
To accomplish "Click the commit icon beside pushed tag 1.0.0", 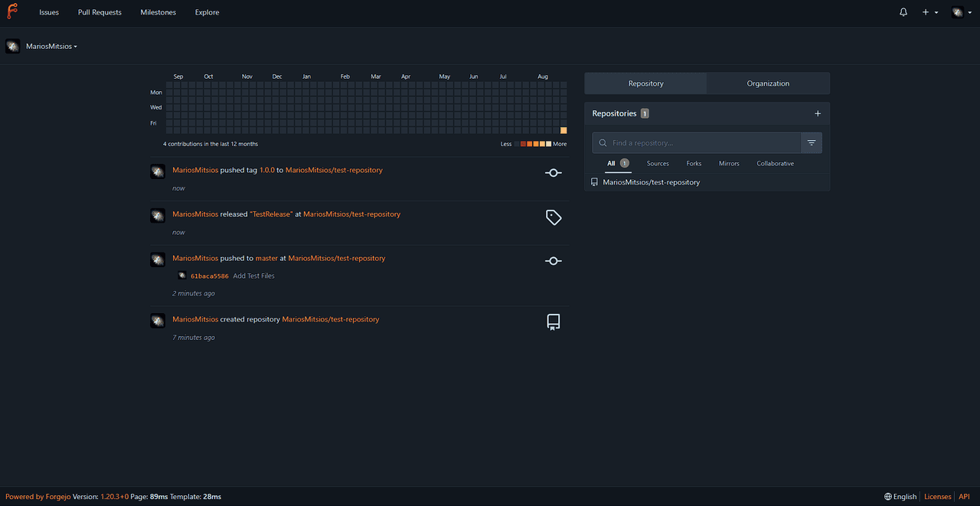I will pos(554,173).
